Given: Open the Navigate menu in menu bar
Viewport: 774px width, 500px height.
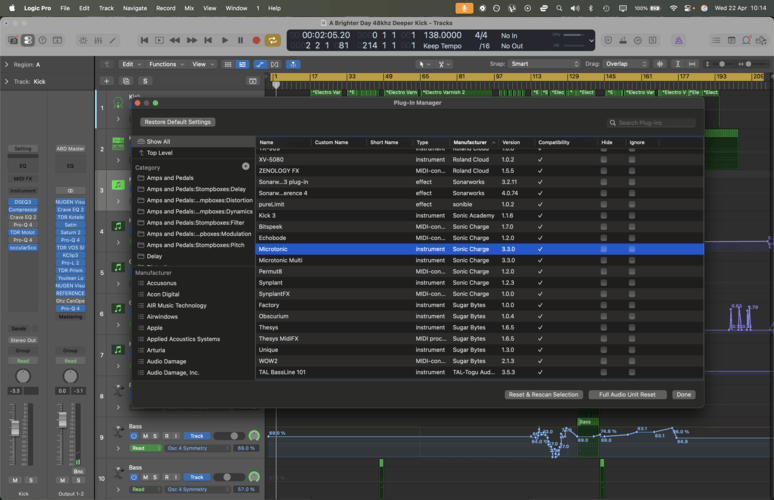Looking at the screenshot, I should click(x=135, y=8).
